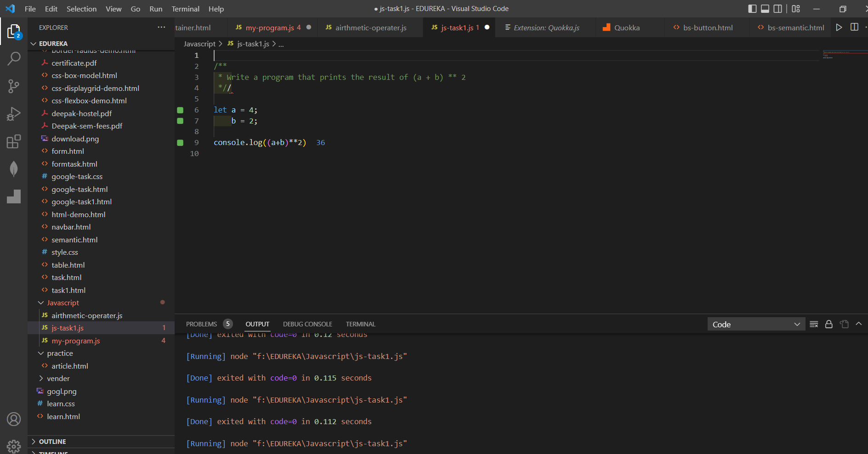Image resolution: width=868 pixels, height=454 pixels.
Task: Open the Debug Console panel
Action: point(307,324)
